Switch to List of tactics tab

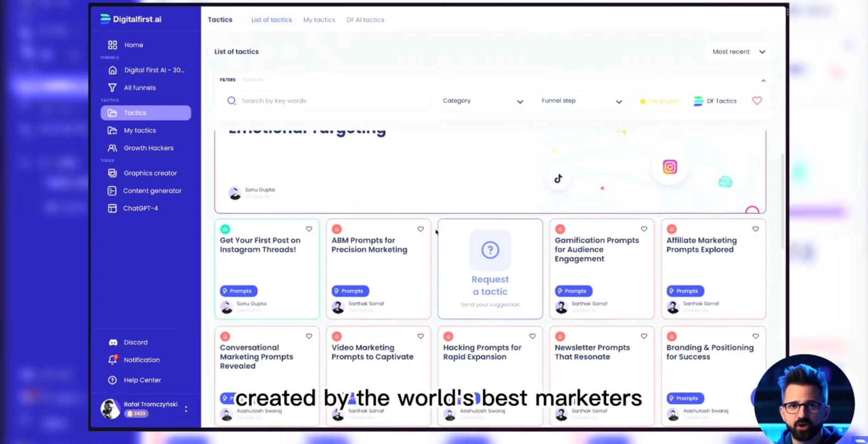pyautogui.click(x=271, y=20)
